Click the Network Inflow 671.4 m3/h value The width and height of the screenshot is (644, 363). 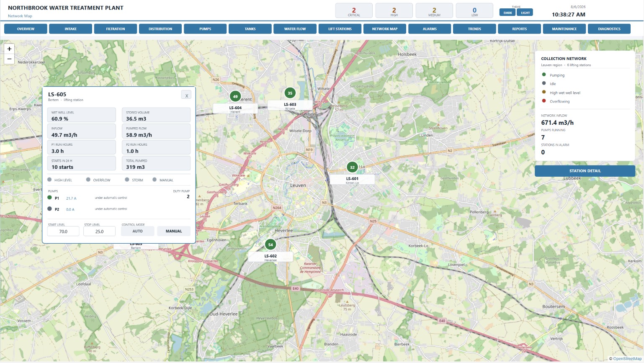pos(557,123)
